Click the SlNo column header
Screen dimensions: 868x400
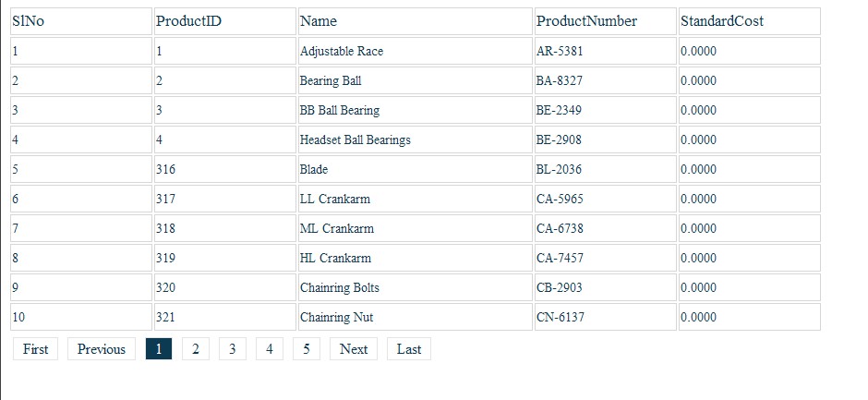[28, 21]
